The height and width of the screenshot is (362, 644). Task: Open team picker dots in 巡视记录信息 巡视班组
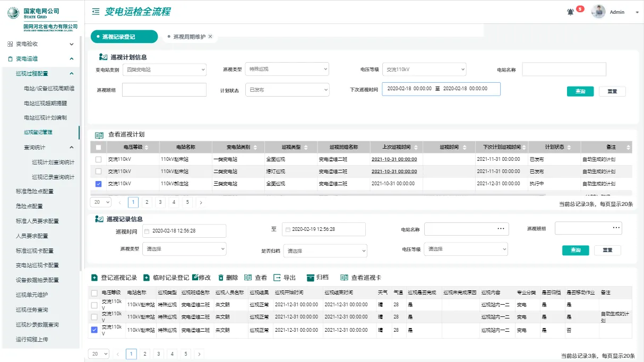(616, 228)
